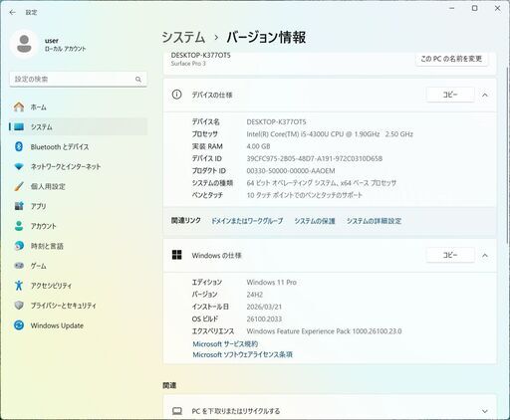This screenshot has height=420, width=510.
Task: Go to 個人用設定
Action: pos(78,186)
